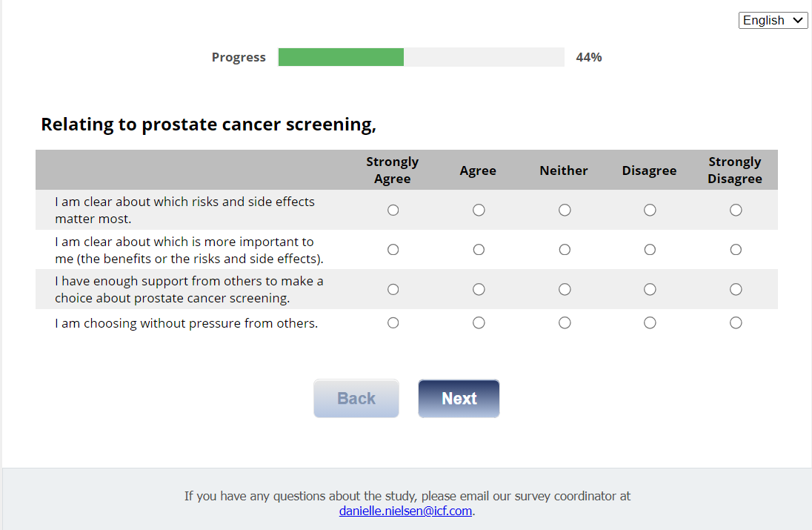This screenshot has width=812, height=530.
Task: Click the Back button
Action: point(356,399)
